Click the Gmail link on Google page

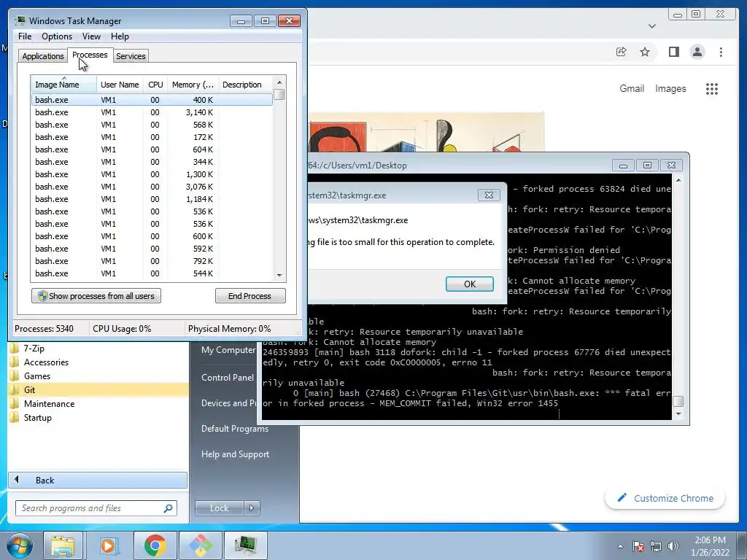(632, 88)
